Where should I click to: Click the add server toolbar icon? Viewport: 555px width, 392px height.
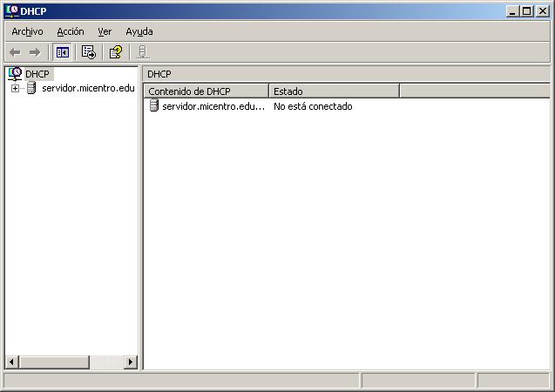click(x=143, y=52)
